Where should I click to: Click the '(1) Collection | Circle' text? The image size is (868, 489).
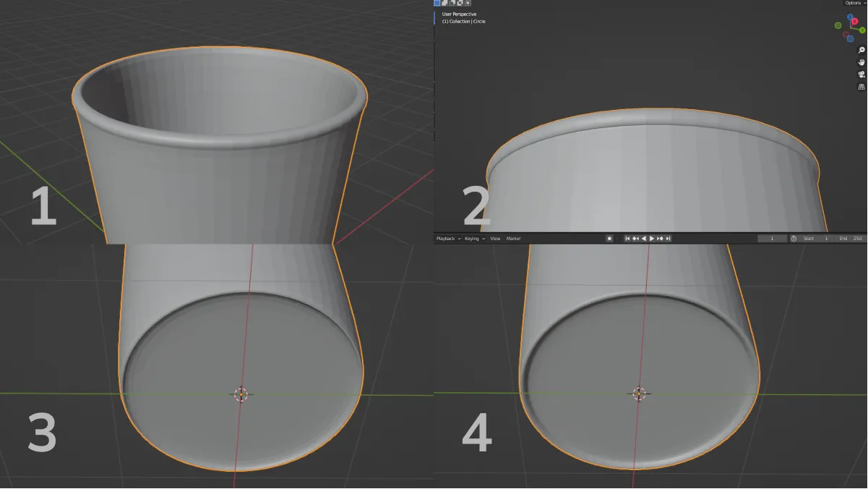pos(464,22)
